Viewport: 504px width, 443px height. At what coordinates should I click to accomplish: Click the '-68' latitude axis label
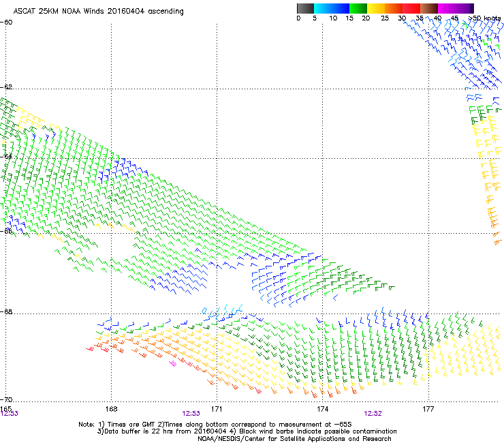pyautogui.click(x=6, y=311)
